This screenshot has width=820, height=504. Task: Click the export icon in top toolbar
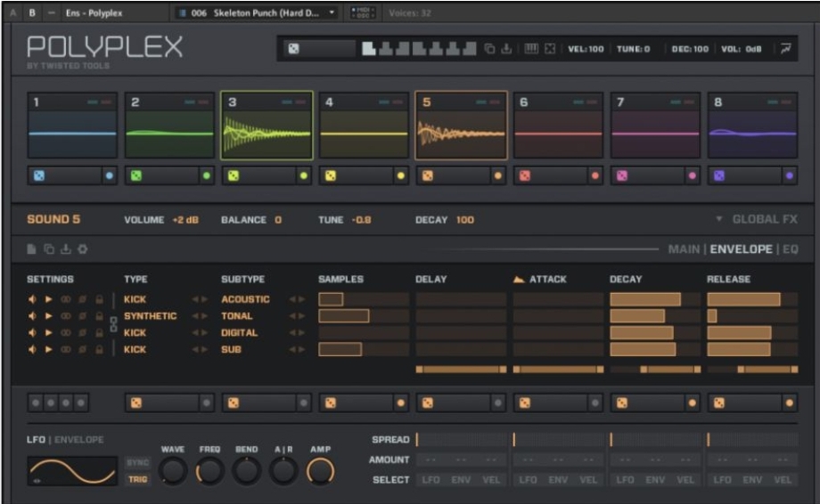[506, 49]
